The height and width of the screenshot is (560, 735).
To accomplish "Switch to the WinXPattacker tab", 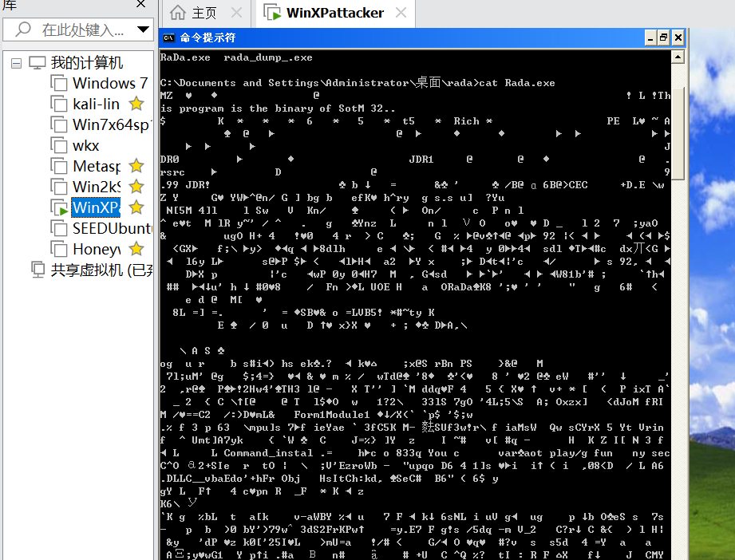I will (x=334, y=13).
